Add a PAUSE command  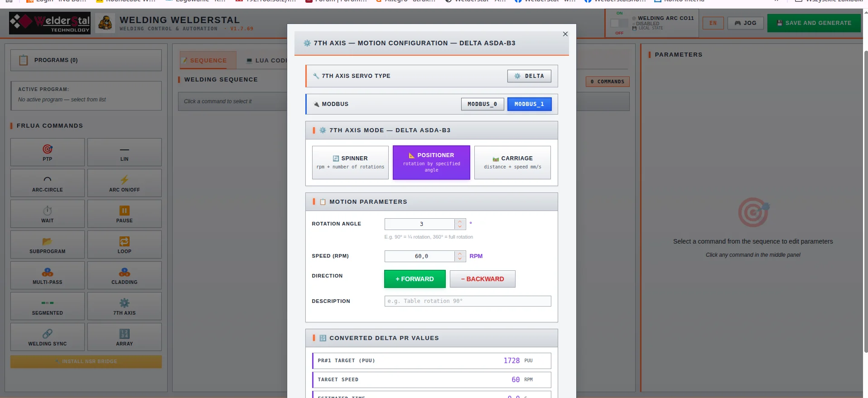125,214
